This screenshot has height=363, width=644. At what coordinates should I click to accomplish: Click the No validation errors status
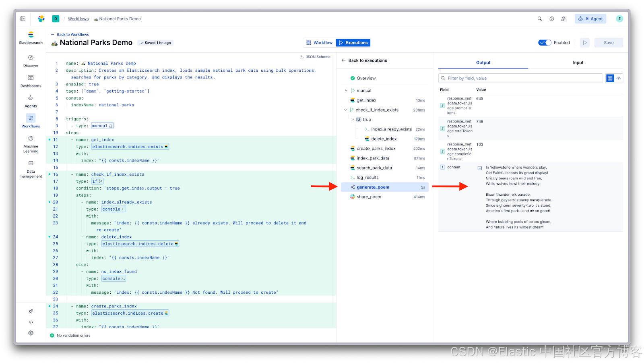pos(70,335)
